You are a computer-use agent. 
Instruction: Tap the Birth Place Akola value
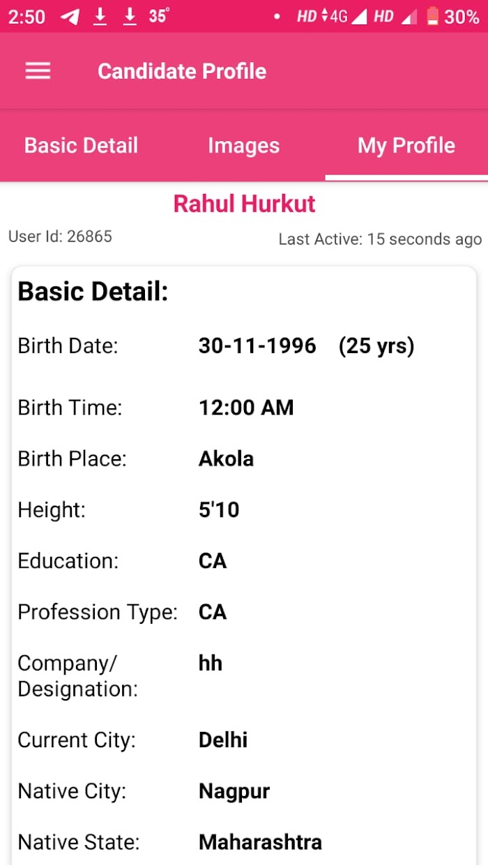click(x=226, y=459)
